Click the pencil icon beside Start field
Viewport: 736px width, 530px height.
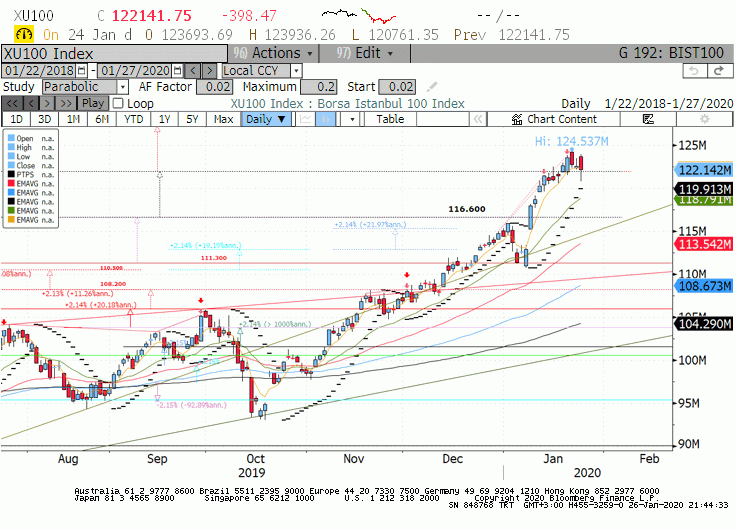click(x=432, y=87)
